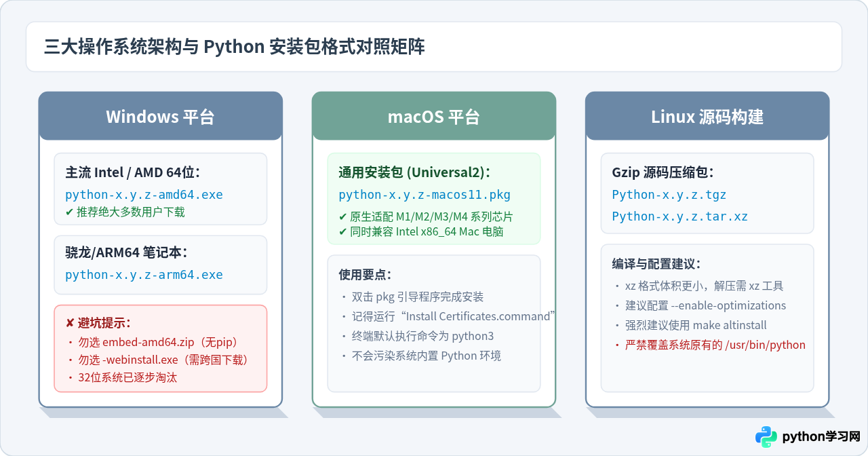Click Python-x.y.z.tgz filename
Viewport: 868px width, 456px height.
tap(669, 195)
